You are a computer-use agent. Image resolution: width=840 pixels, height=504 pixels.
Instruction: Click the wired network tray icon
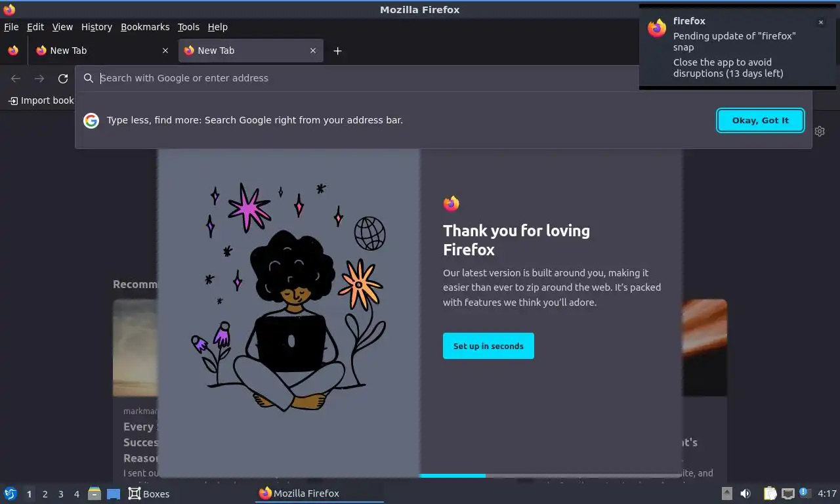click(x=788, y=493)
